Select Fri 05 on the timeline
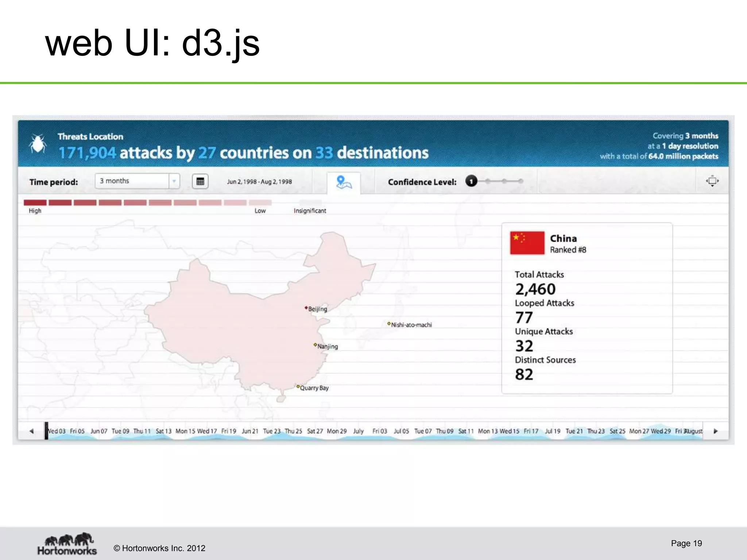The image size is (747, 560). click(x=77, y=431)
